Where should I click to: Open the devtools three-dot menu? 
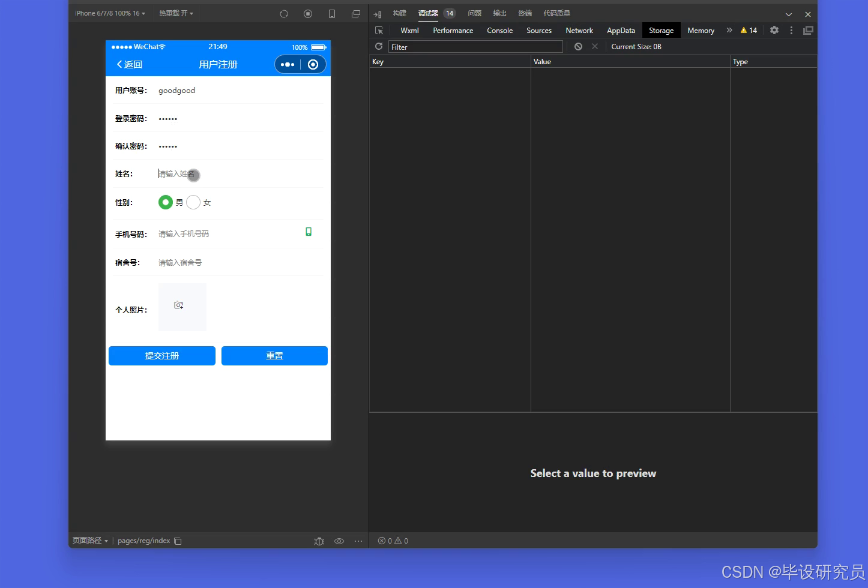791,30
